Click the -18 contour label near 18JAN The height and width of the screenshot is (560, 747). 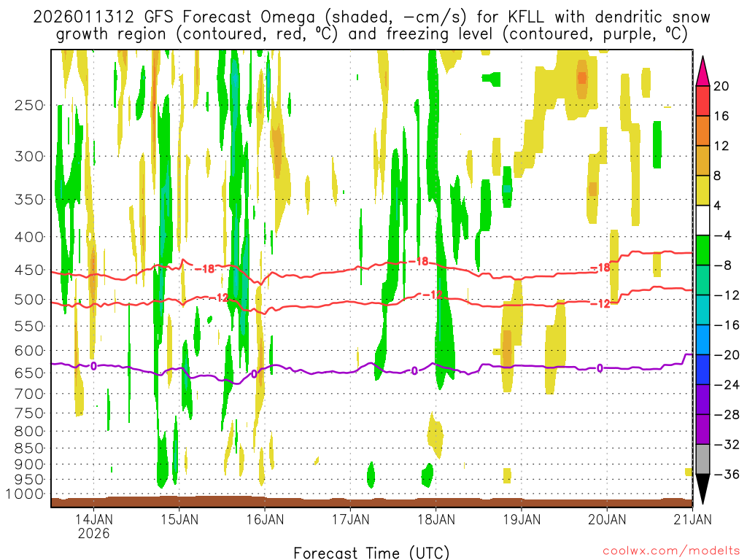tap(419, 262)
